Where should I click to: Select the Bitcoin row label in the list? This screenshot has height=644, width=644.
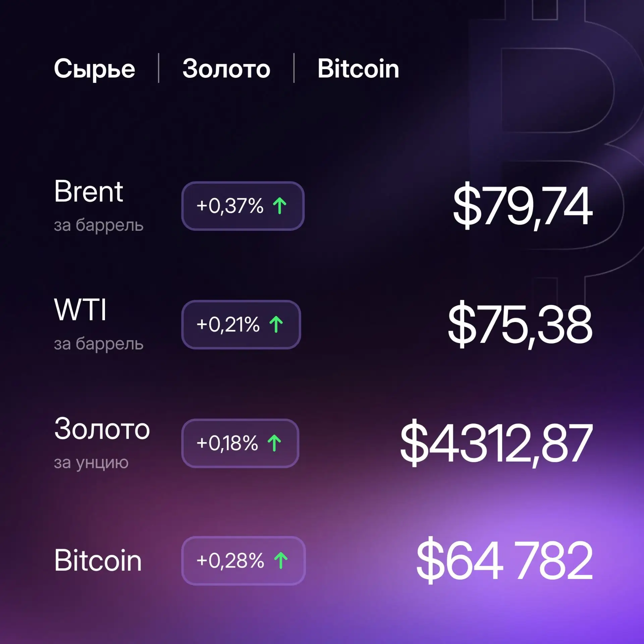click(x=98, y=560)
